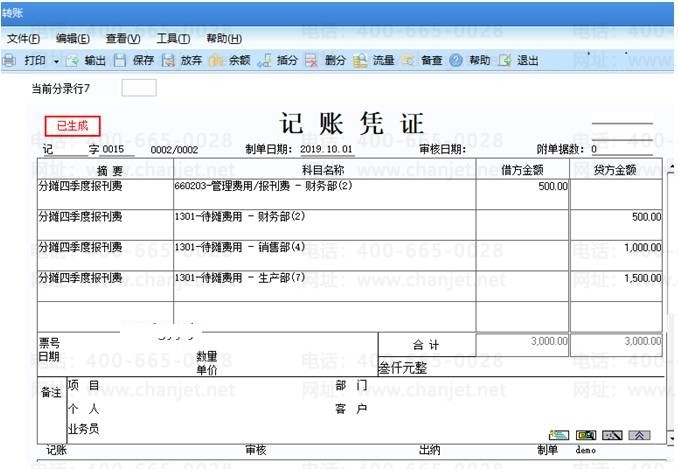Click the 审核日期 label
Viewport: 678px width, 469px height.
tap(442, 150)
